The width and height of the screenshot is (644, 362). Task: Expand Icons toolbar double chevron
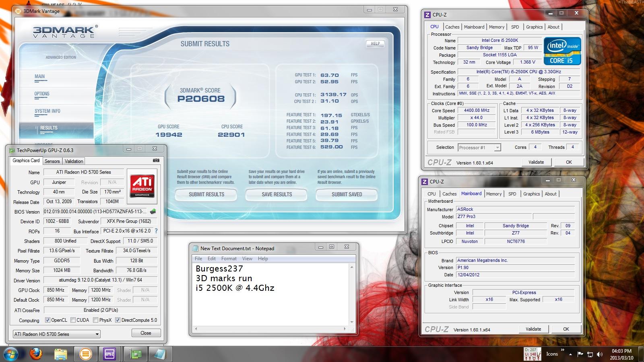tap(562, 350)
